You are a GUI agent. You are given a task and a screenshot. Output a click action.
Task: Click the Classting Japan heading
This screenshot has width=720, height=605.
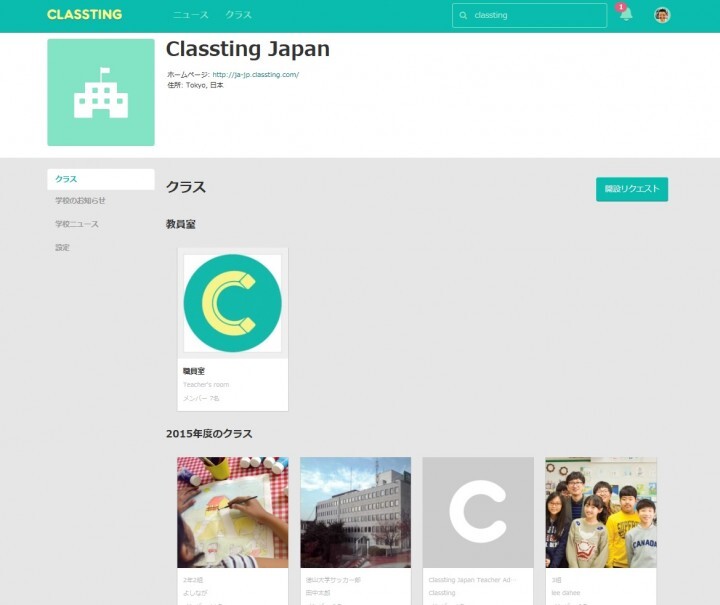pos(248,49)
